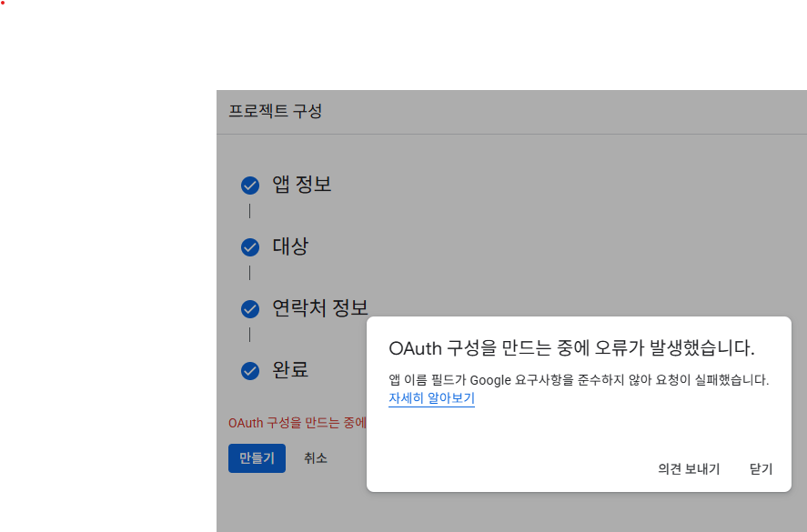This screenshot has width=807, height=532.
Task: Click the 취소 button
Action: click(x=316, y=458)
